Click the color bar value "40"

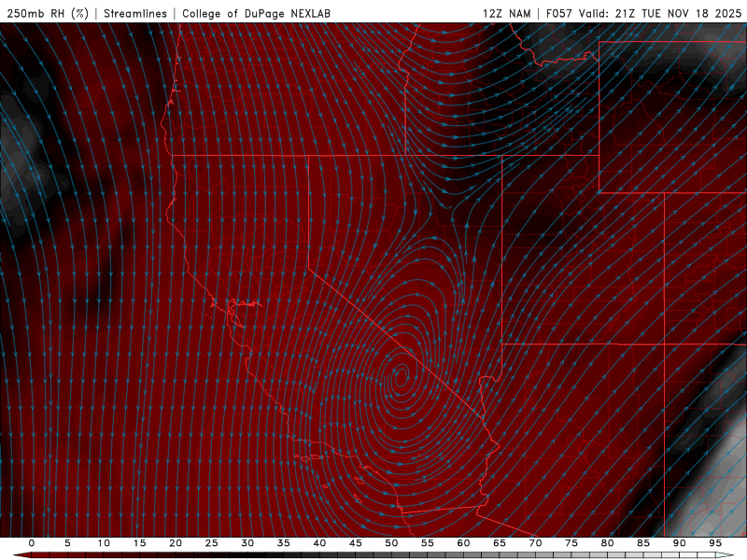pos(319,543)
